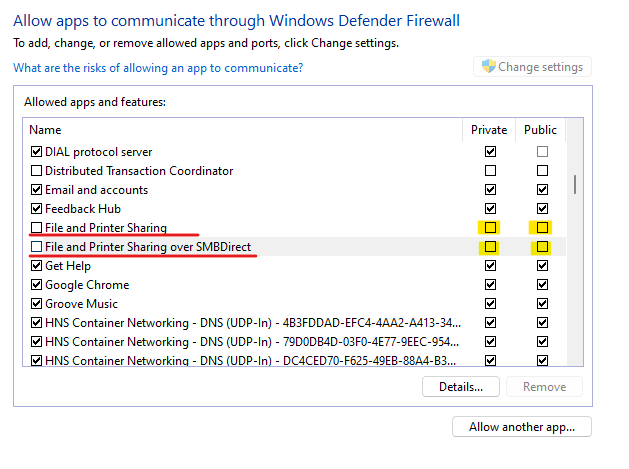This screenshot has width=629, height=469.
Task: Open the Details button
Action: click(461, 386)
